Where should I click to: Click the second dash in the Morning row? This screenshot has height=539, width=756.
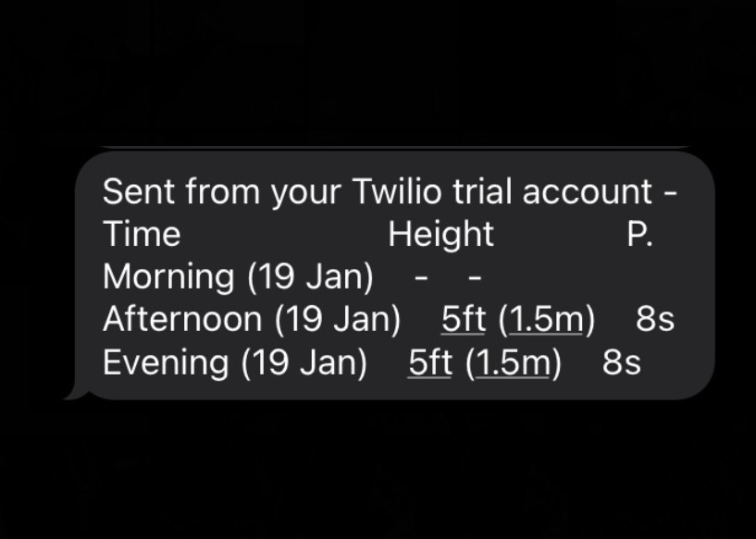pyautogui.click(x=475, y=278)
